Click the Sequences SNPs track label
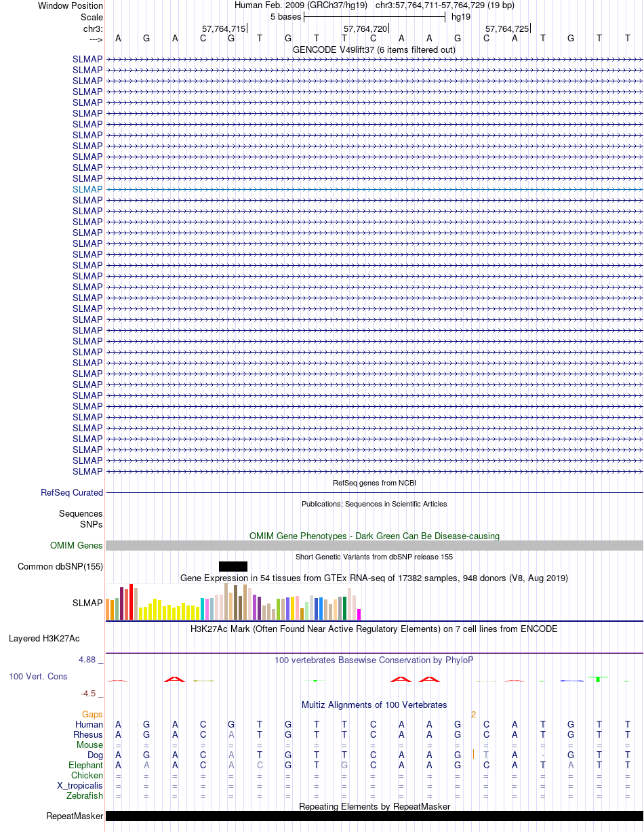The image size is (644, 832). click(81, 519)
